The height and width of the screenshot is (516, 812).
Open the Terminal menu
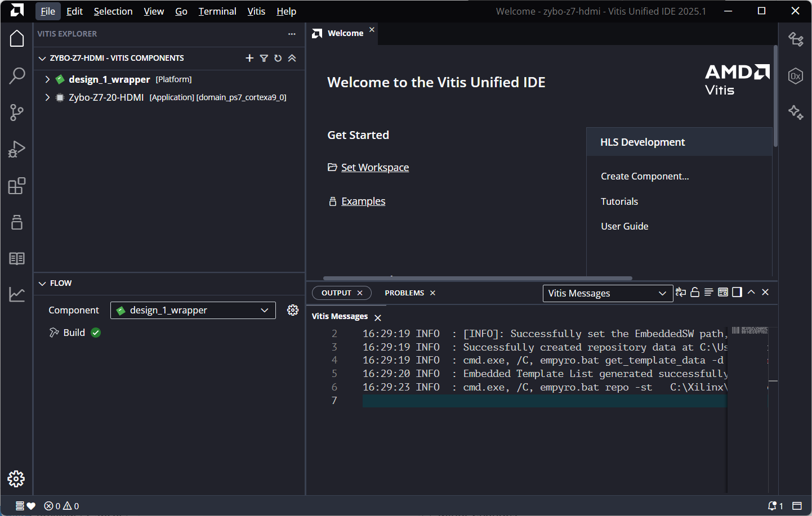tap(217, 11)
